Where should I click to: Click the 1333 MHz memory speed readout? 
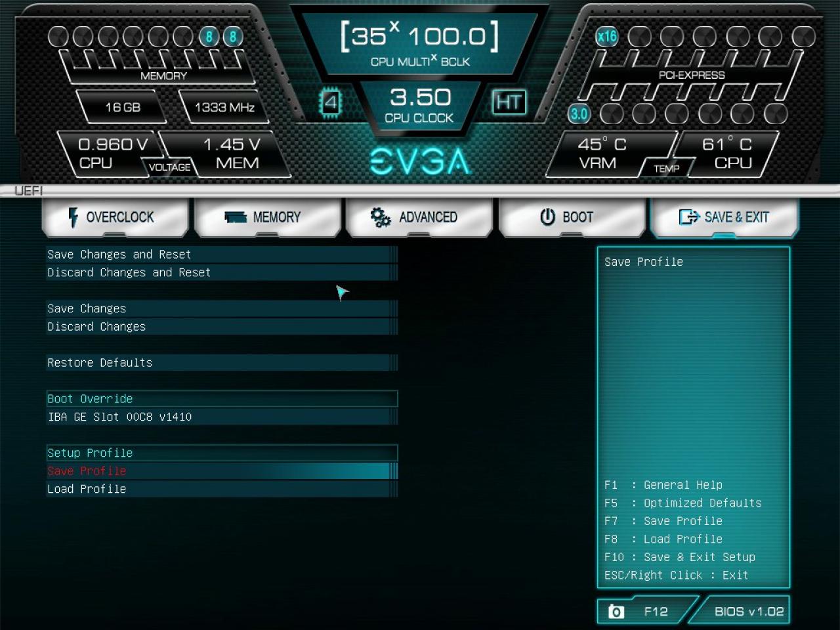[224, 107]
